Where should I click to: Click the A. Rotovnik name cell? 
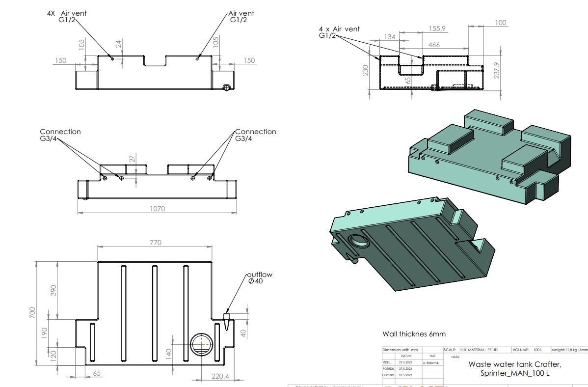(433, 362)
